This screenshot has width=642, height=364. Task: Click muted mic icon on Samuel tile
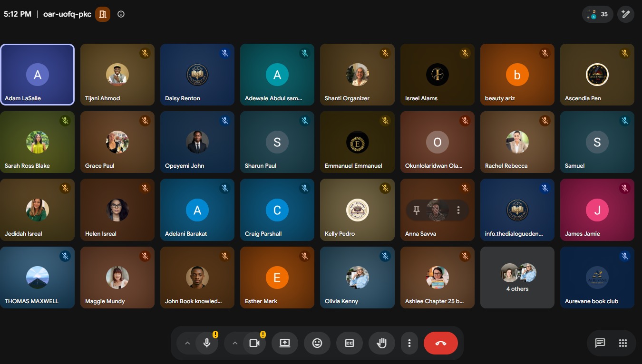click(625, 121)
